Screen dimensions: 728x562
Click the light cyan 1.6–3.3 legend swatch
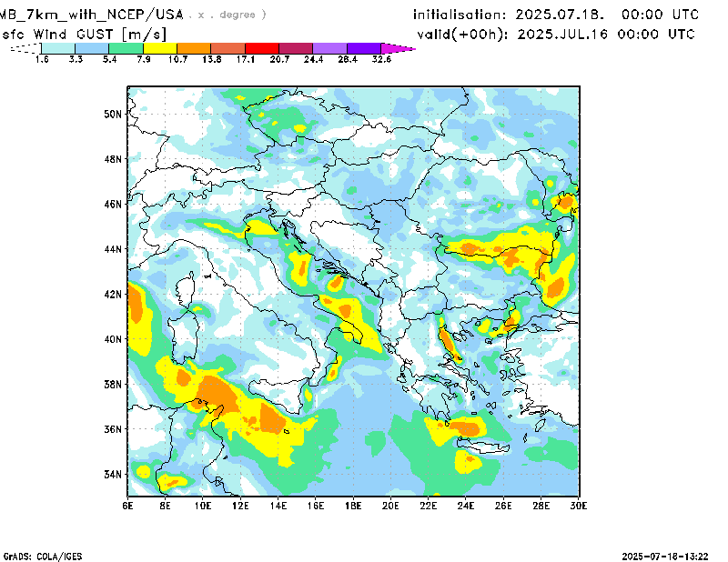(58, 48)
